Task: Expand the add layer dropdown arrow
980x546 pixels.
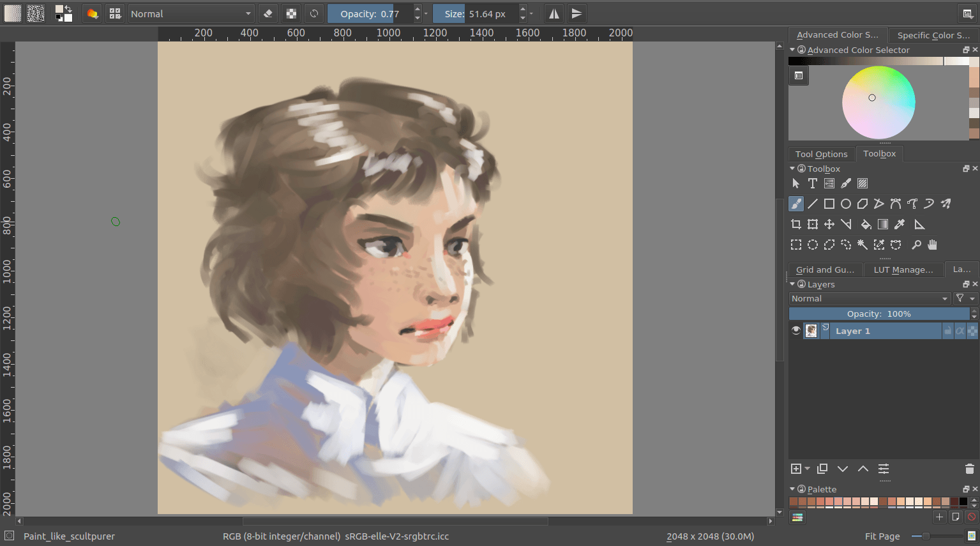Action: pos(808,469)
